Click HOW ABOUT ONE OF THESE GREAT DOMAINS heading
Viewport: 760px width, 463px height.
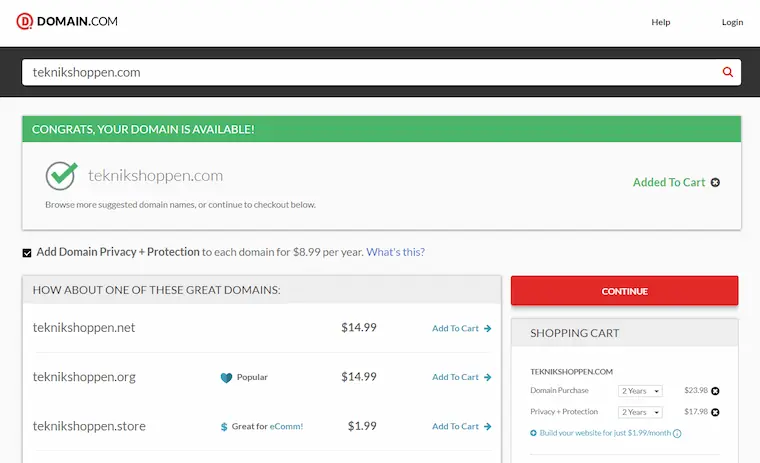click(x=157, y=290)
